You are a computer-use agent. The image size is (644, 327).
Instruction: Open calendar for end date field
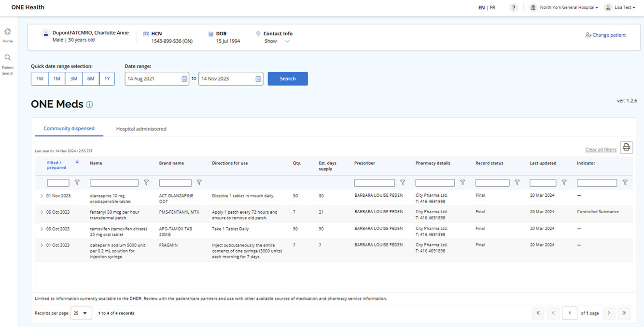pyautogui.click(x=258, y=79)
